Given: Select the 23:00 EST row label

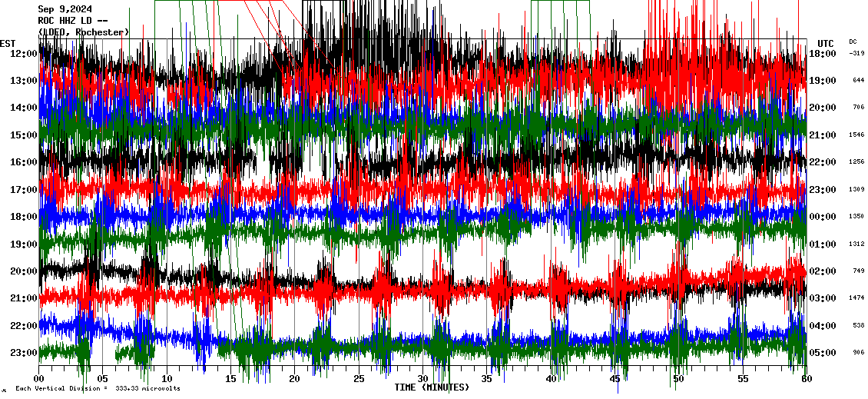Looking at the screenshot, I should (x=23, y=353).
